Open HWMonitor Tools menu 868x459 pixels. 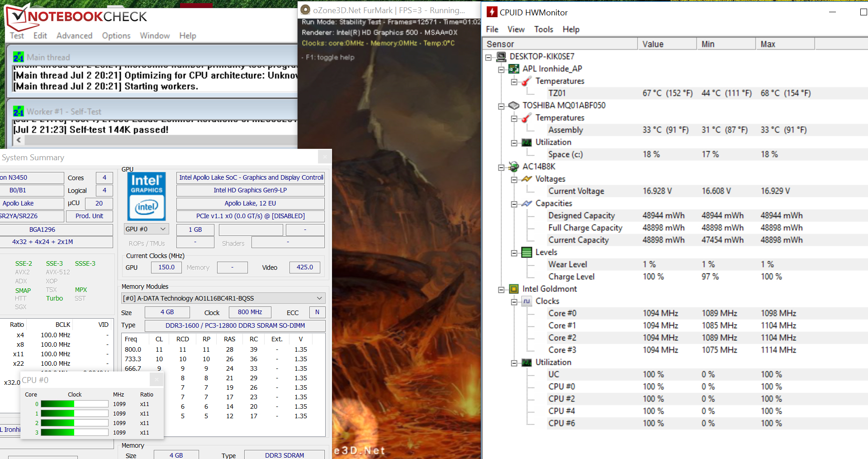point(544,29)
